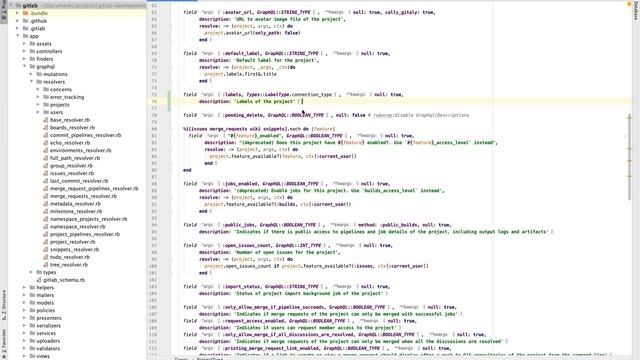This screenshot has width=640, height=360.
Task: Open milestone_resolver.rb
Action: tap(76, 211)
